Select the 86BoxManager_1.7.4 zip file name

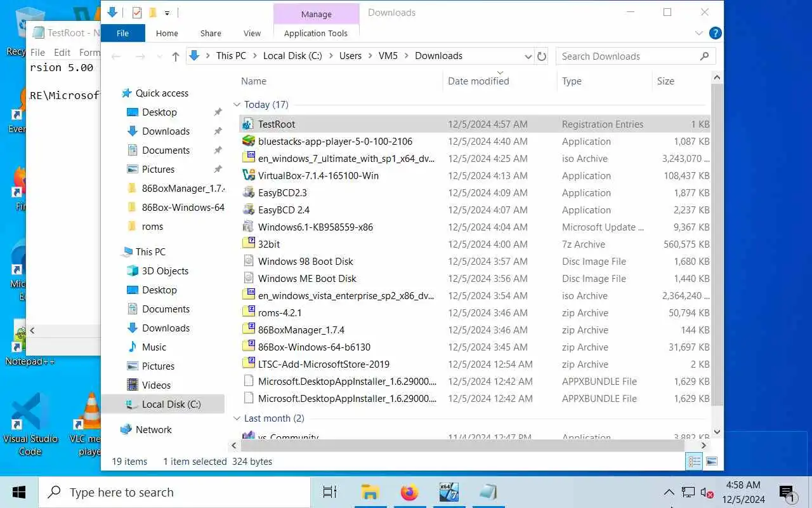301,330
